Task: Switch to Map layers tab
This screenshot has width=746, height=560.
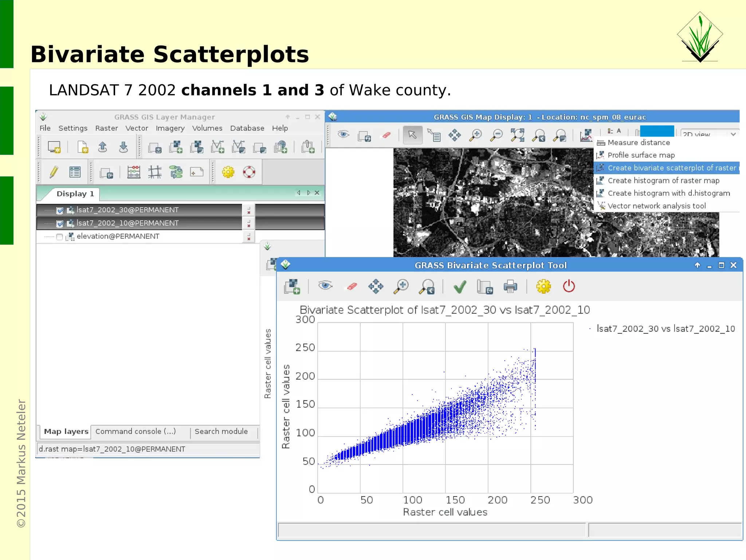Action: click(66, 432)
